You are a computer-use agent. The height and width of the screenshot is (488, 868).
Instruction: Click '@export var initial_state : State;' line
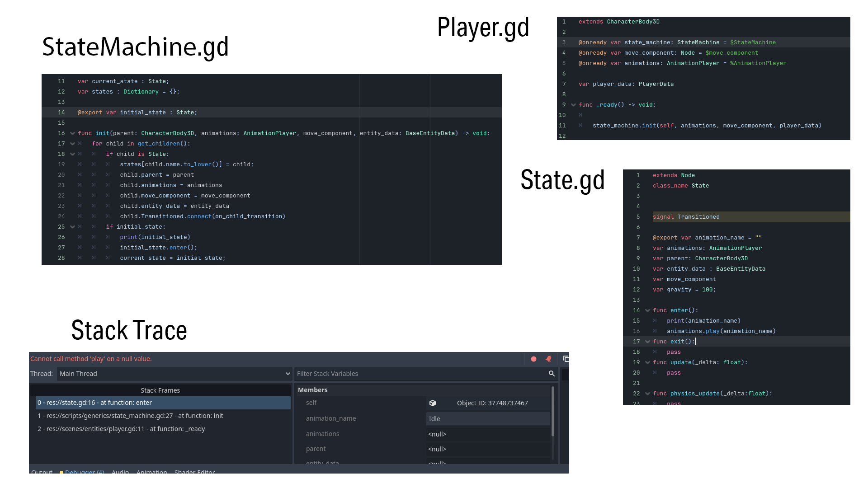(x=137, y=113)
